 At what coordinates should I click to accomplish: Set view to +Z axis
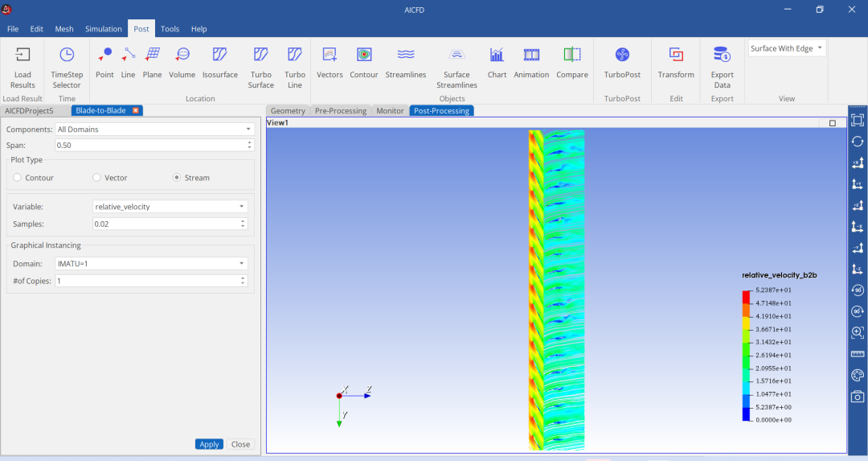pos(858,205)
